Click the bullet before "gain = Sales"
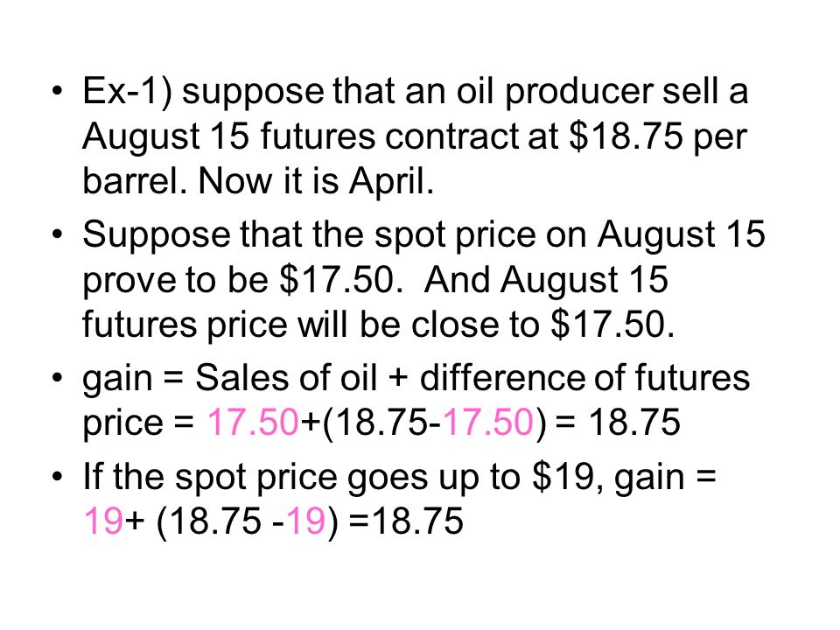Image resolution: width=840 pixels, height=630 pixels. [58, 377]
